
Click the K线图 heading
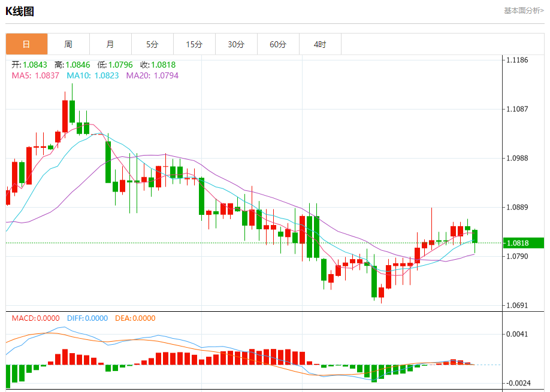pos(20,11)
